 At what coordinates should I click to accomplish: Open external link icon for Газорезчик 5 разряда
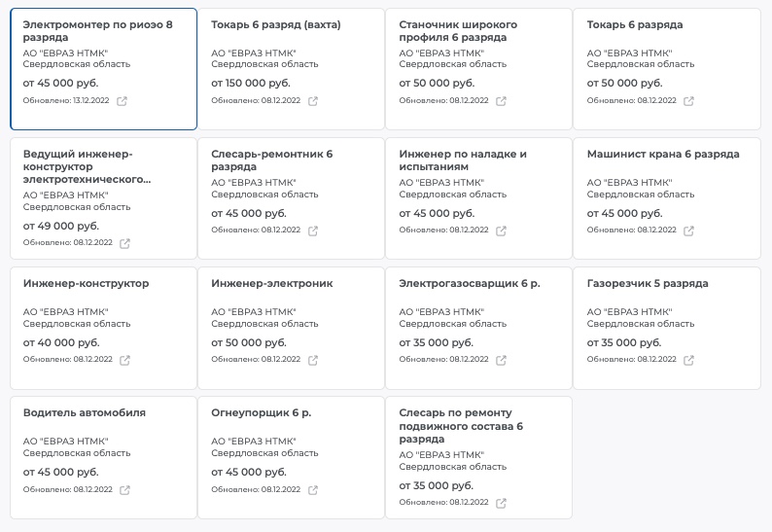(689, 360)
